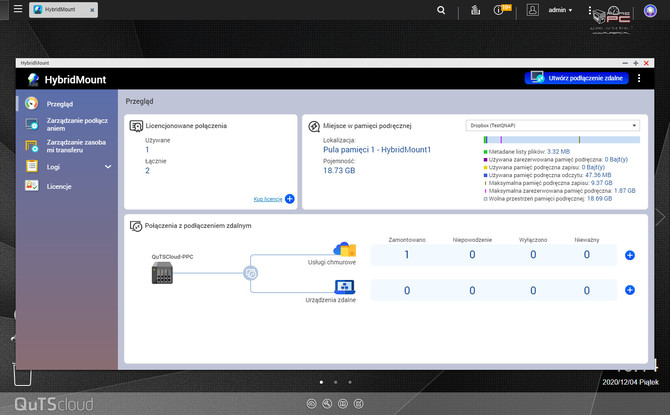Click the Przegląd gauge icon
The image size is (670, 415).
tap(32, 103)
